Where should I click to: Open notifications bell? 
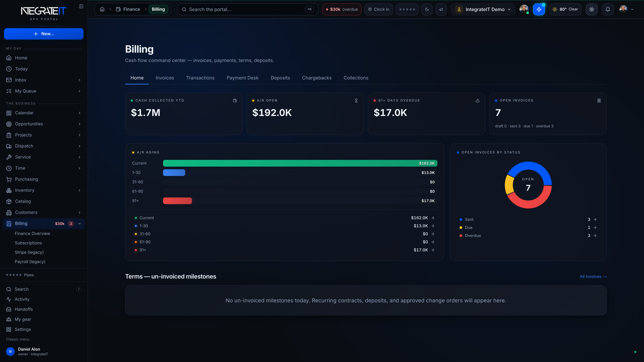click(608, 9)
